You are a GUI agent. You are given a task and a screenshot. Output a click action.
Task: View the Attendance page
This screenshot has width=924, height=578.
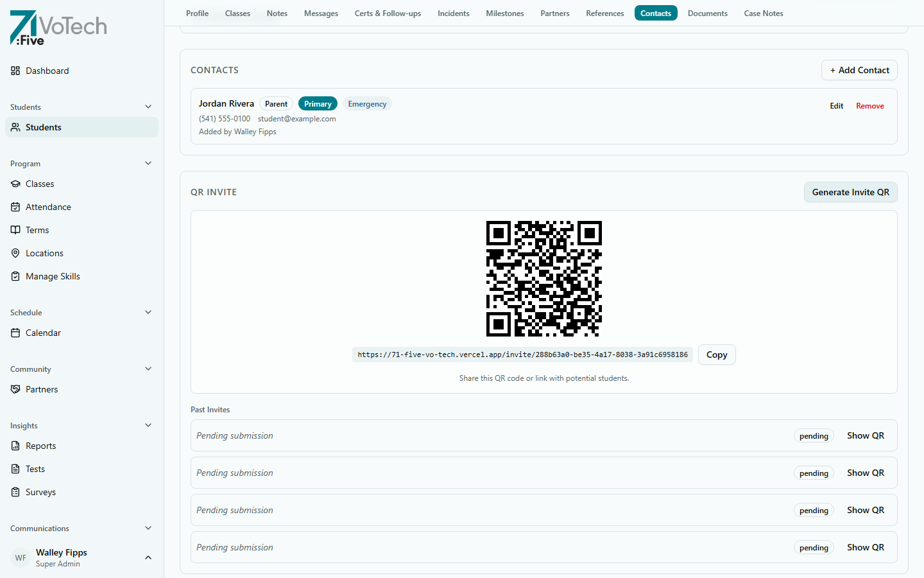coord(48,207)
